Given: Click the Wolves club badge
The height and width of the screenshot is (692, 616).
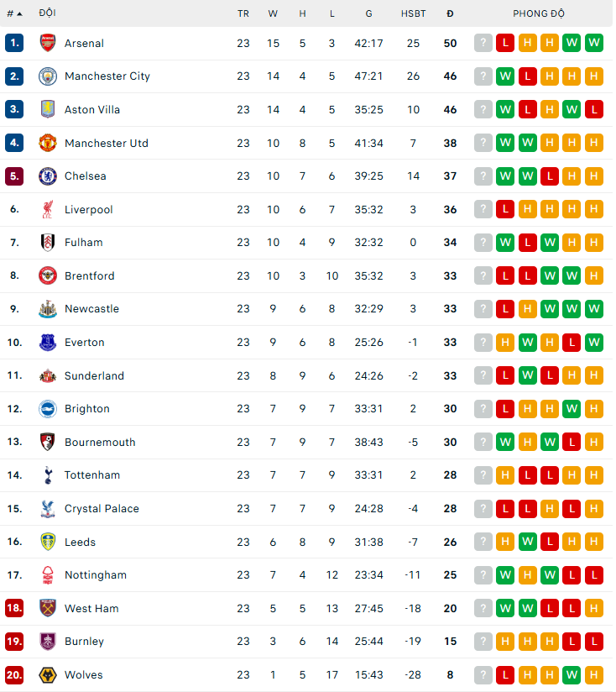Looking at the screenshot, I should [47, 675].
